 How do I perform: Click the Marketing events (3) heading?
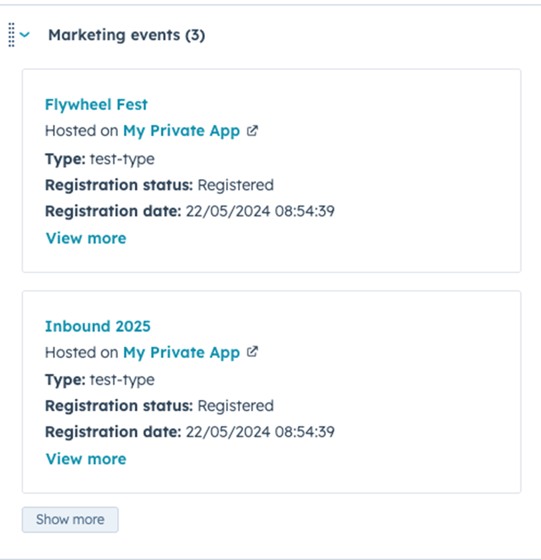(126, 35)
